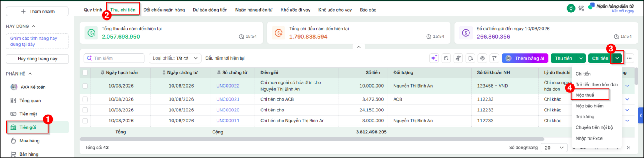Click the green lightbulb icon in the header
This screenshot has height=158, width=644.
point(571,8)
